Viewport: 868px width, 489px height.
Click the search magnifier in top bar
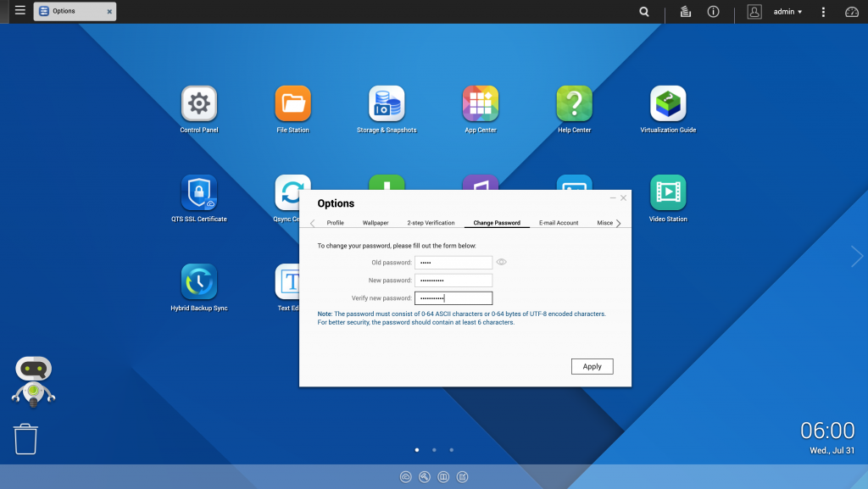(644, 12)
